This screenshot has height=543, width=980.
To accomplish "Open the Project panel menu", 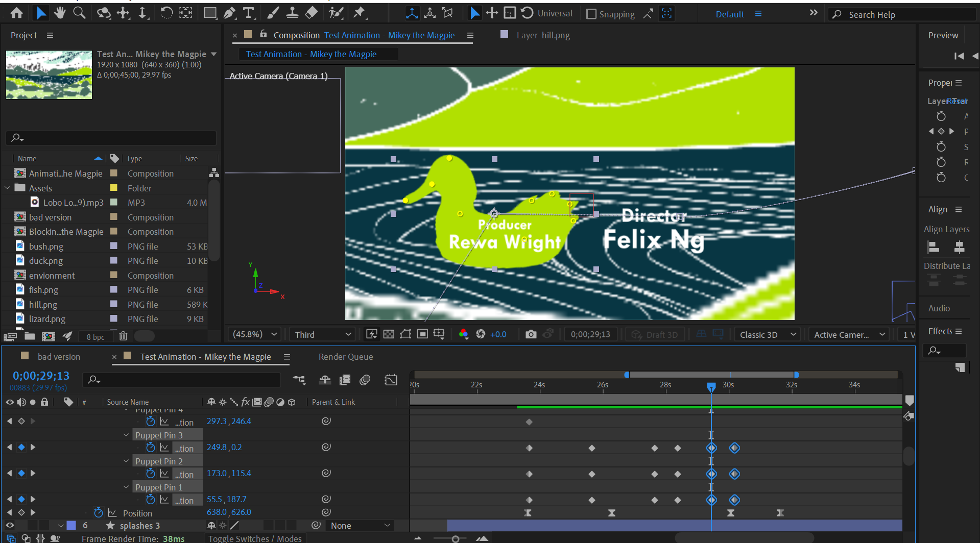I will [x=50, y=35].
